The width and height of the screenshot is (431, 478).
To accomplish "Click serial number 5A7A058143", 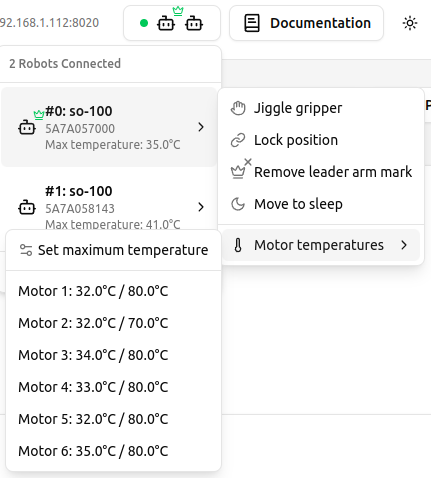I will pos(80,209).
